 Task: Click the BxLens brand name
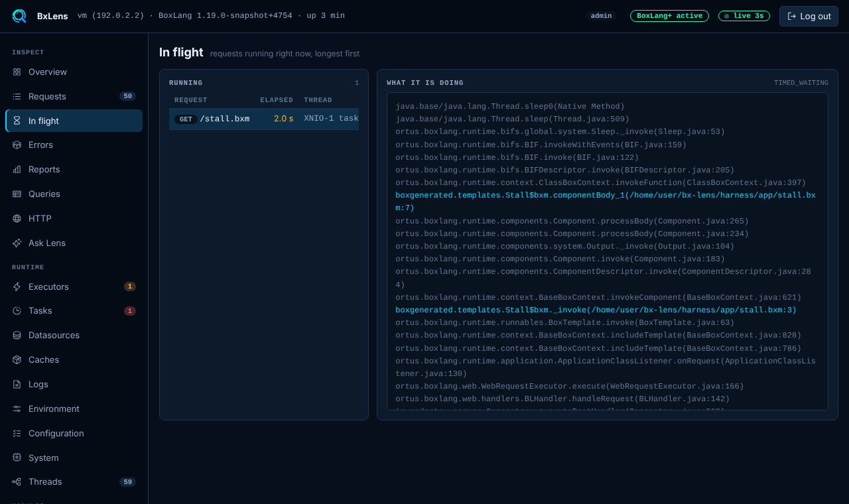(x=52, y=16)
